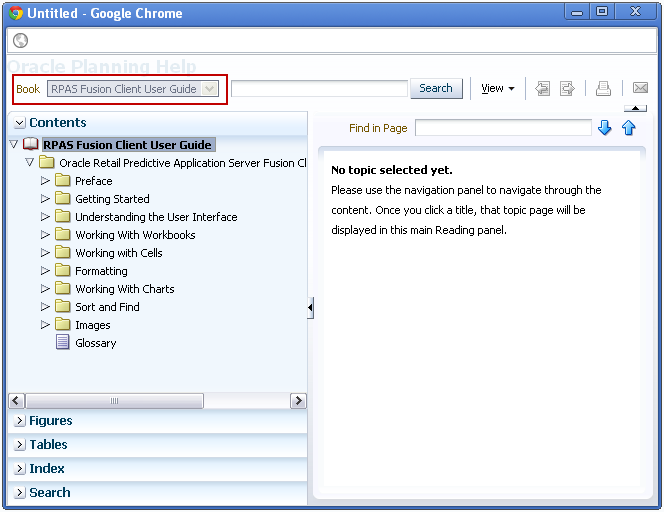The height and width of the screenshot is (512, 664).
Task: Expand the Figures panel
Action: (19, 421)
